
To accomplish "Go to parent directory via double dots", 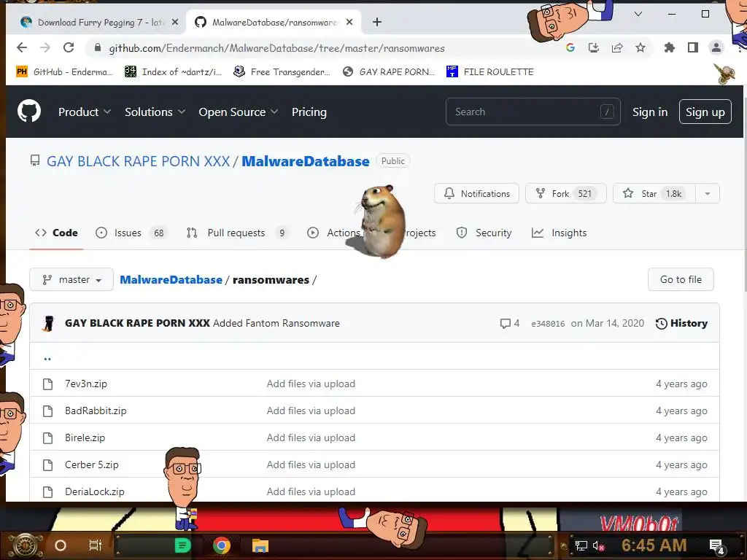I will point(47,357).
